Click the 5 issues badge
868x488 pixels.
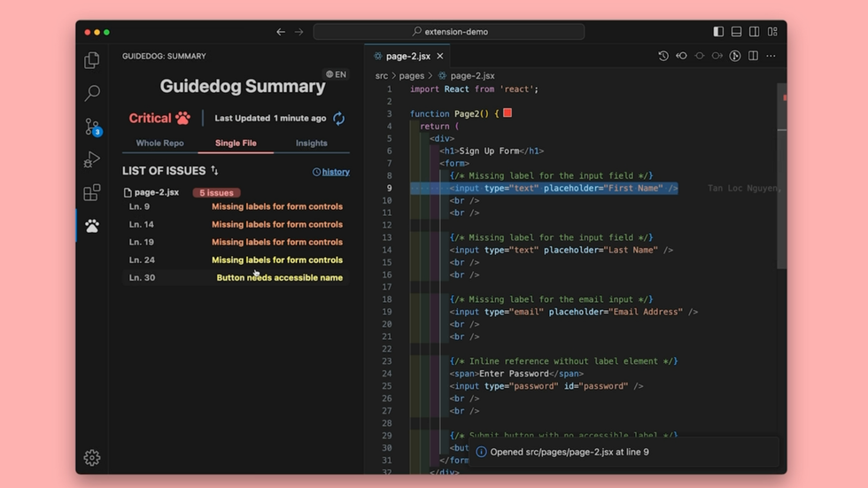point(216,192)
